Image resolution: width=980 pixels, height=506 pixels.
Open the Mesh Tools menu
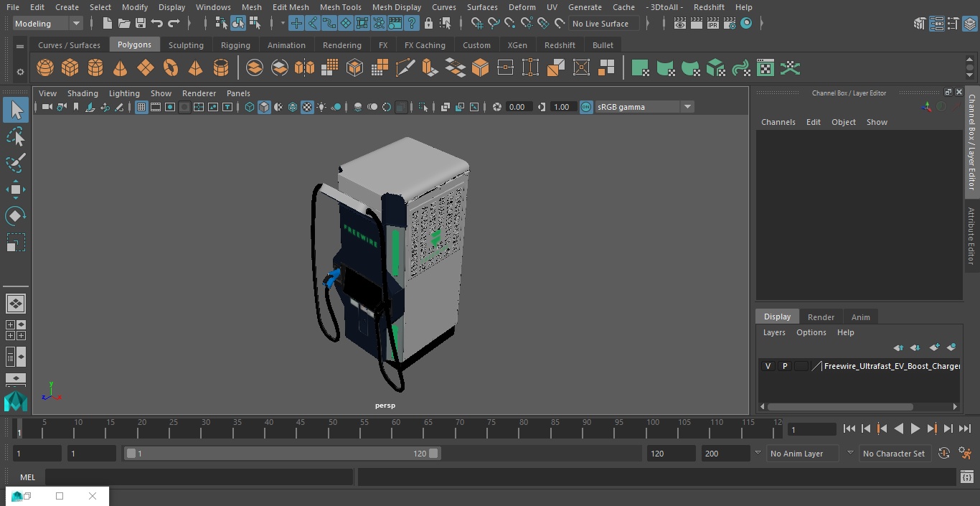point(340,7)
